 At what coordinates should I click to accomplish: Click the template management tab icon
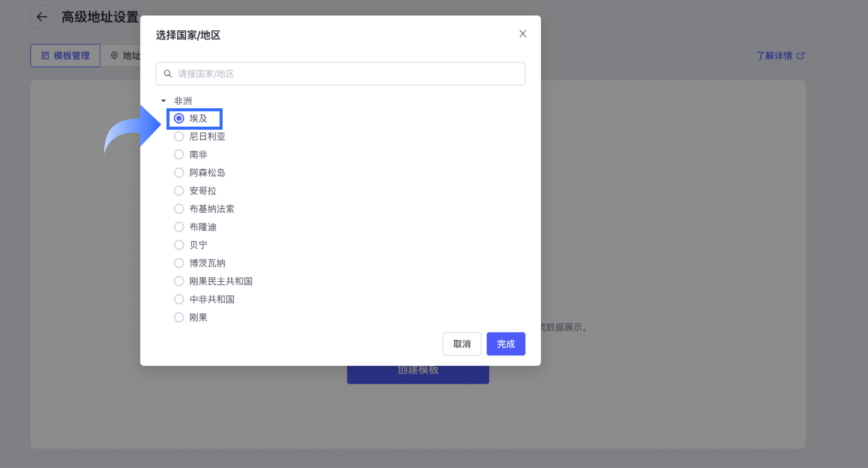coord(45,56)
